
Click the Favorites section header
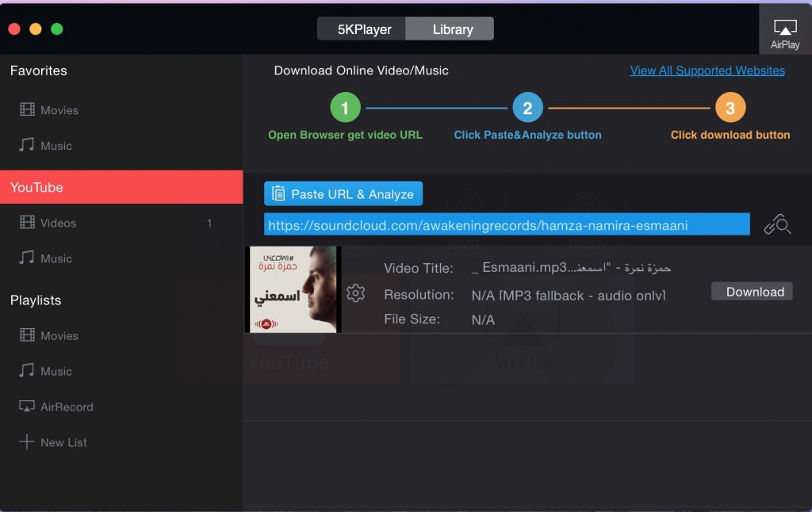click(39, 71)
